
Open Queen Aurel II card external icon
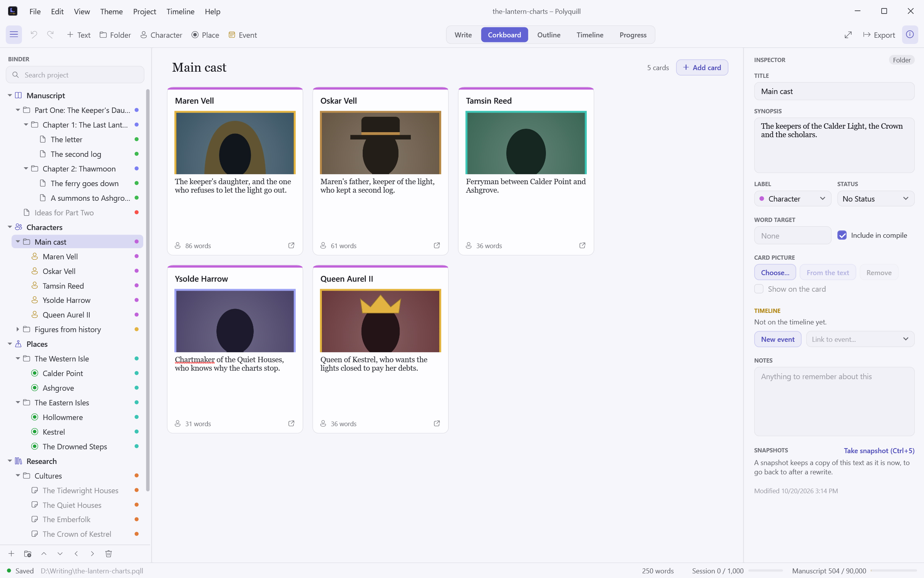[x=437, y=423]
